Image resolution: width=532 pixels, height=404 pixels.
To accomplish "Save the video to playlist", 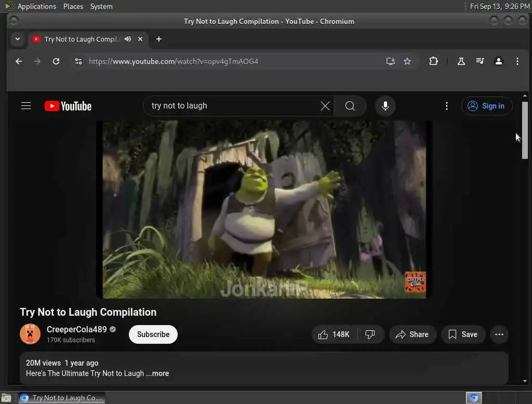I will tap(463, 334).
